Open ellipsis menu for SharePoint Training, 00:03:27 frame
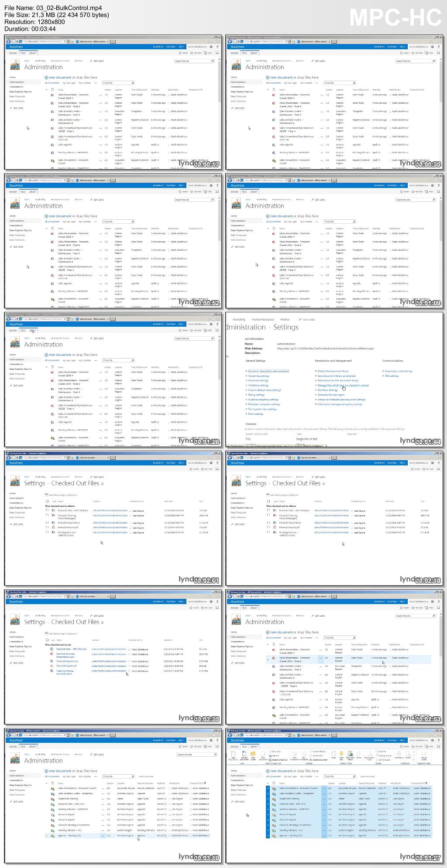Screen dimensions: 447x868 pyautogui.click(x=324, y=799)
